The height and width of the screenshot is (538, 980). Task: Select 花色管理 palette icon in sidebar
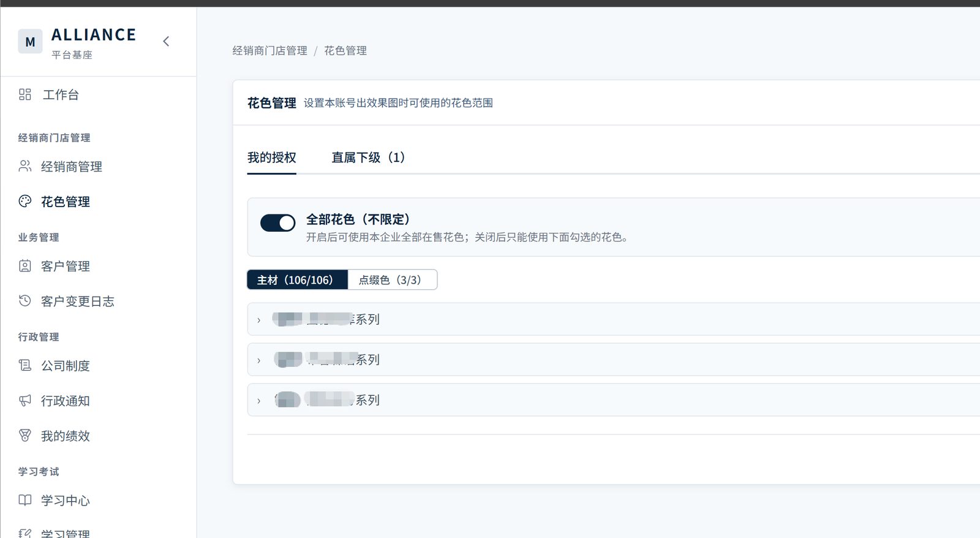pyautogui.click(x=25, y=201)
